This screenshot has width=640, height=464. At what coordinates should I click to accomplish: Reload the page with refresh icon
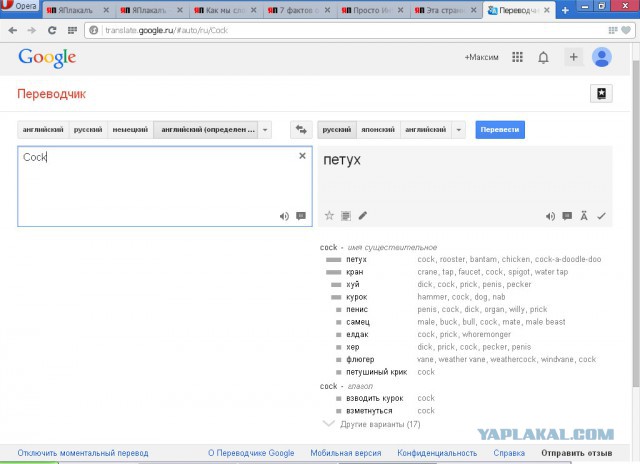52,30
